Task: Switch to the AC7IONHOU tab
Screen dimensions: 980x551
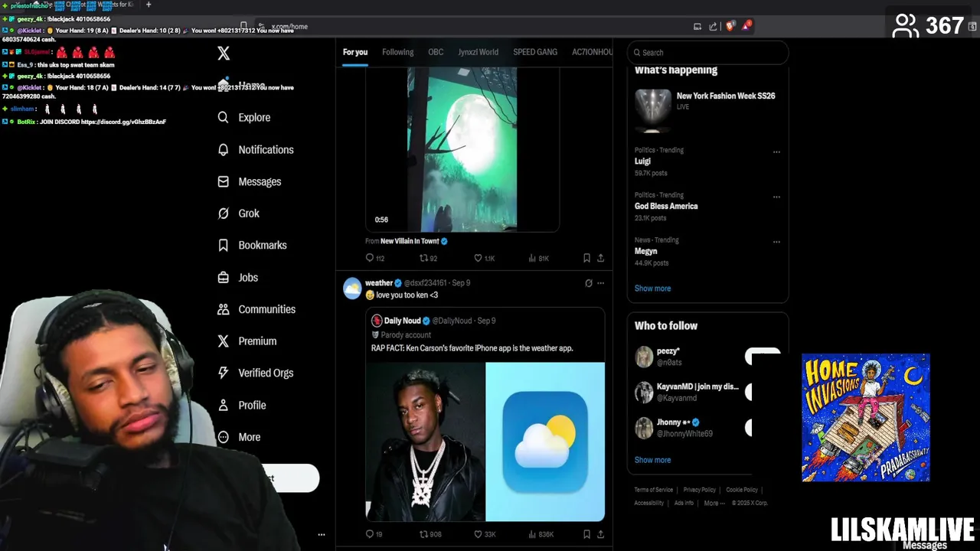Action: pos(592,52)
